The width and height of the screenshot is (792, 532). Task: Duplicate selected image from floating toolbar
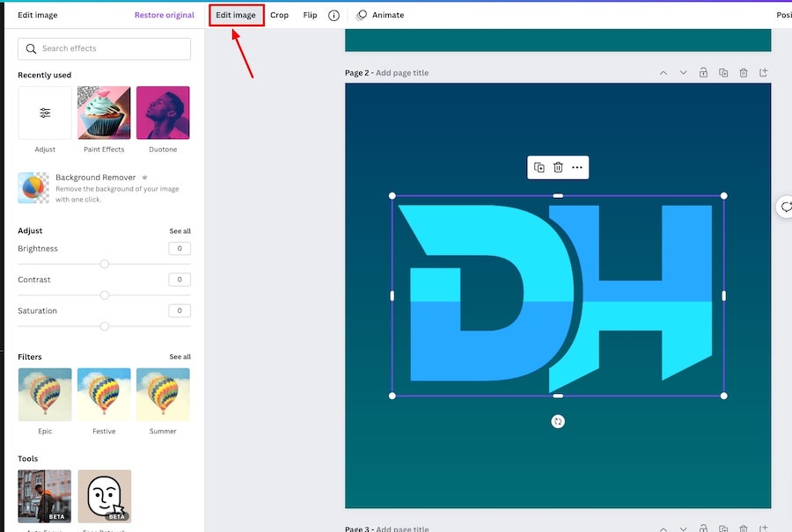click(539, 167)
